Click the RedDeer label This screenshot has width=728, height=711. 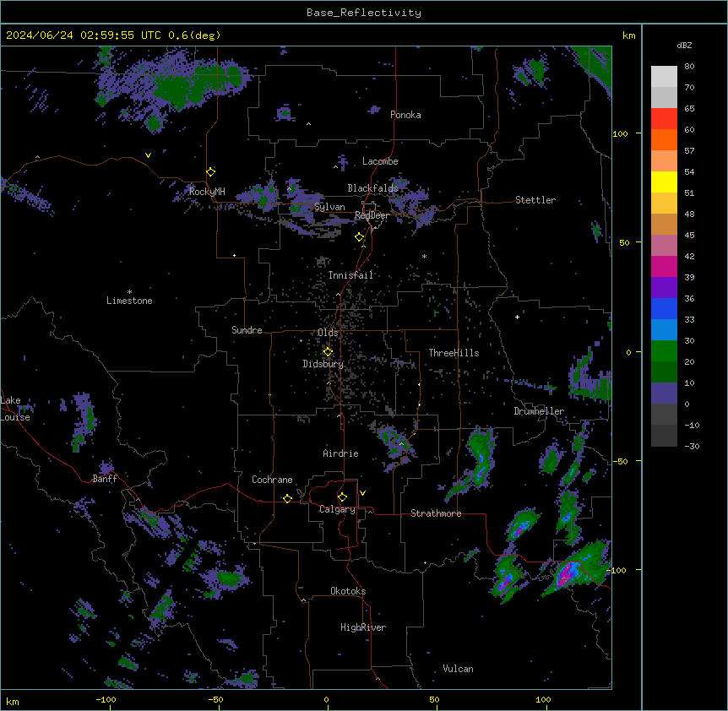pyautogui.click(x=372, y=215)
